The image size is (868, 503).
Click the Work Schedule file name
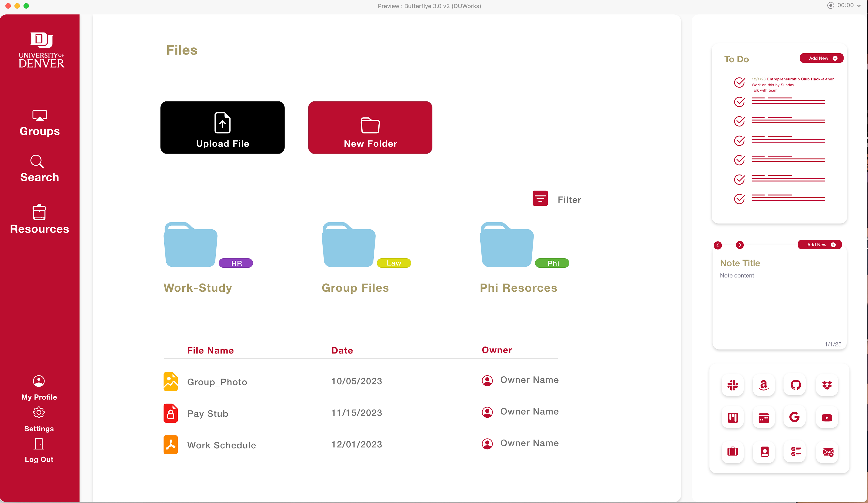coord(222,445)
